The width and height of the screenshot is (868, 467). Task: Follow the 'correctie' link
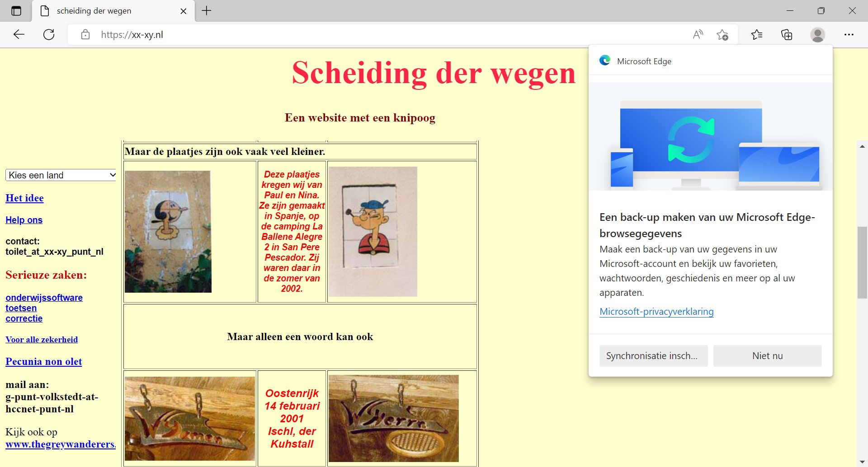pos(24,318)
